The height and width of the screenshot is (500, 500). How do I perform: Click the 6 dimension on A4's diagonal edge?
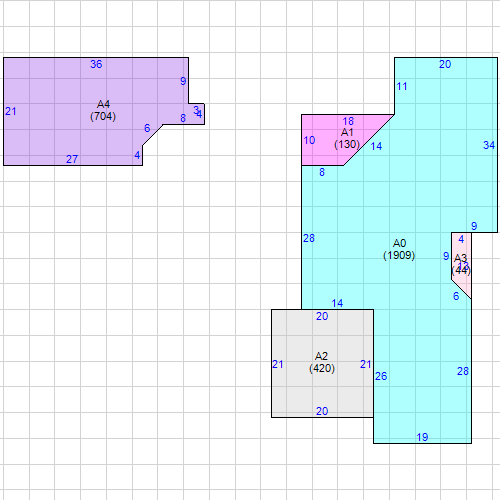point(147,128)
